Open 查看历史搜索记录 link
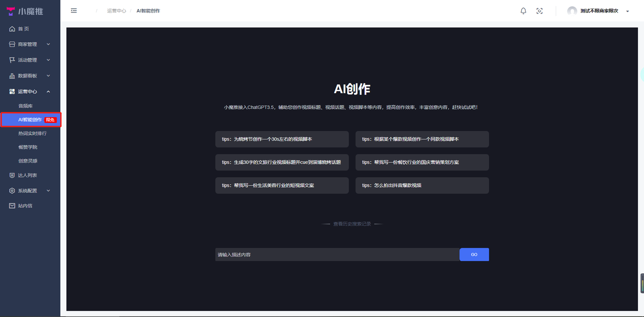The width and height of the screenshot is (644, 317). (351, 223)
